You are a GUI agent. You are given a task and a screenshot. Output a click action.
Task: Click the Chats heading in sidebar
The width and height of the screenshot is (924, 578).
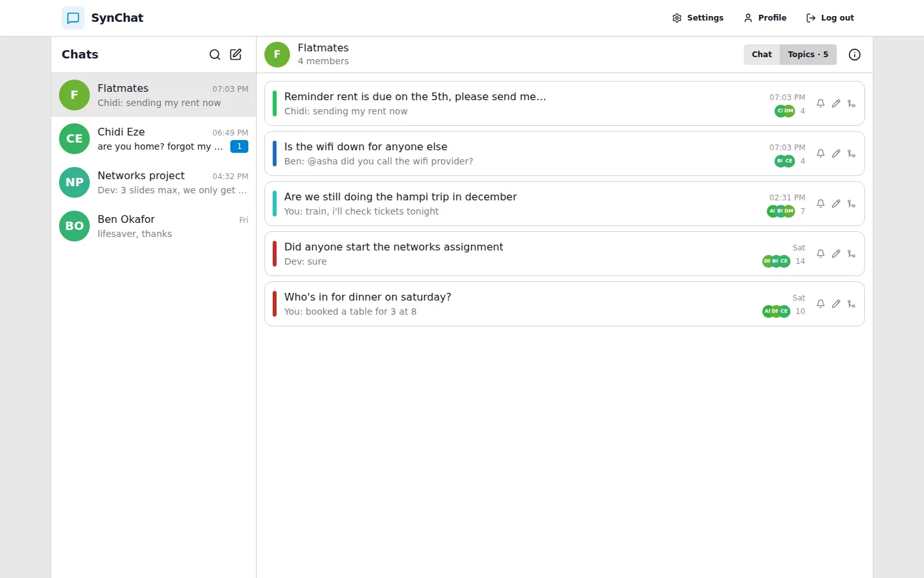[x=80, y=55]
